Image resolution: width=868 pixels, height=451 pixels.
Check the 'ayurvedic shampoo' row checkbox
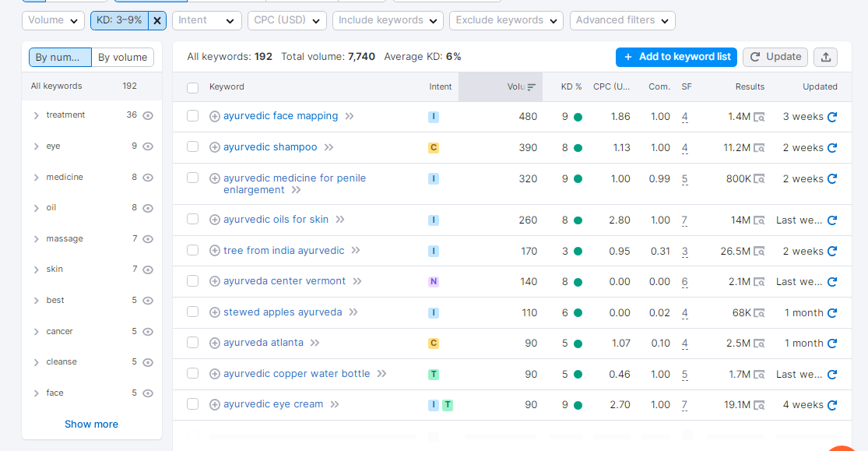point(192,146)
